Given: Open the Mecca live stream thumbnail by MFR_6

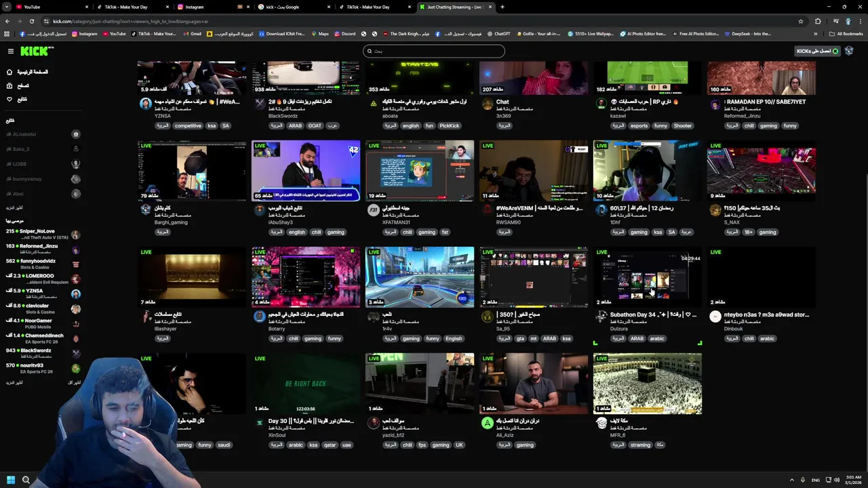Looking at the screenshot, I should (x=648, y=384).
